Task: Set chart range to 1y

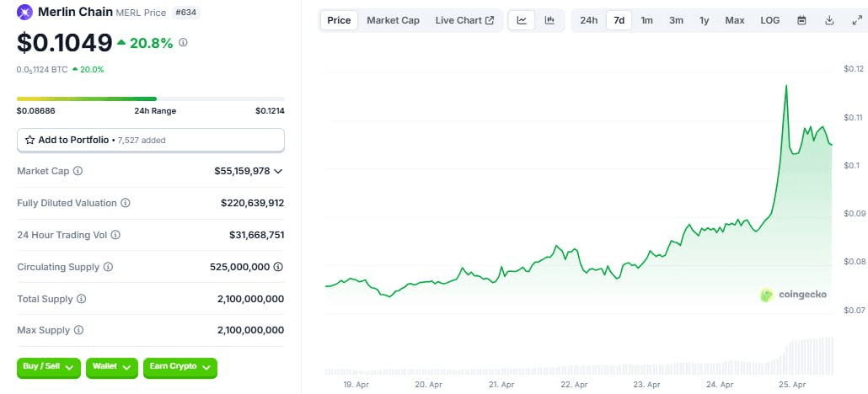Action: coord(705,20)
